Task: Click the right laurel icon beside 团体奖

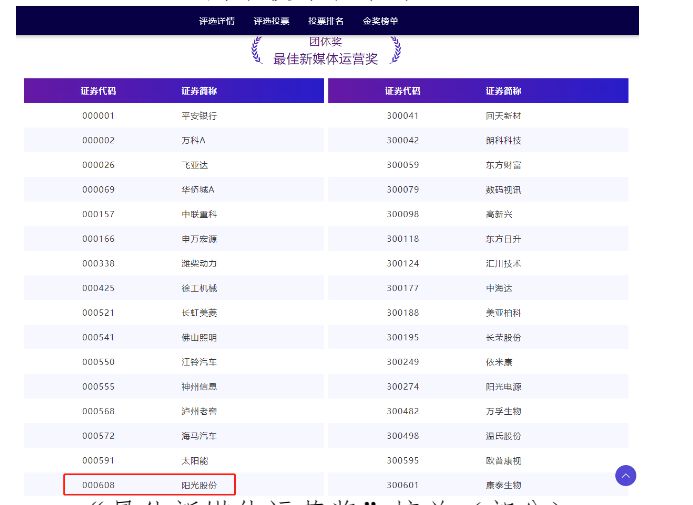Action: coord(395,49)
